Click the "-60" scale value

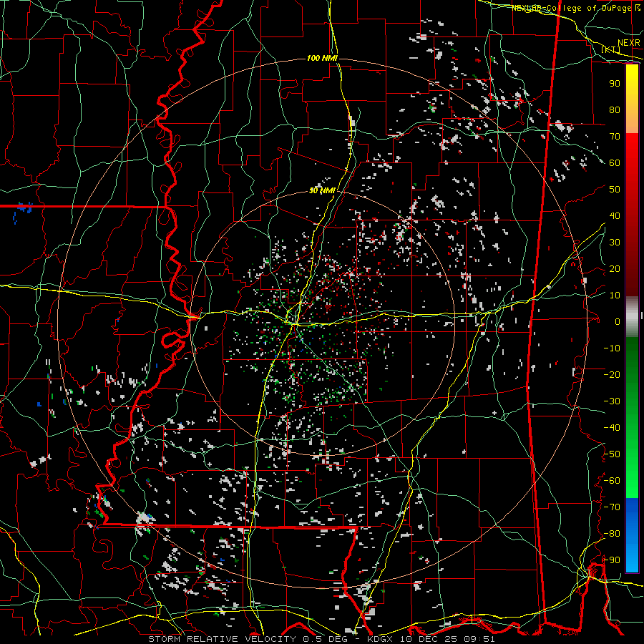coord(612,481)
